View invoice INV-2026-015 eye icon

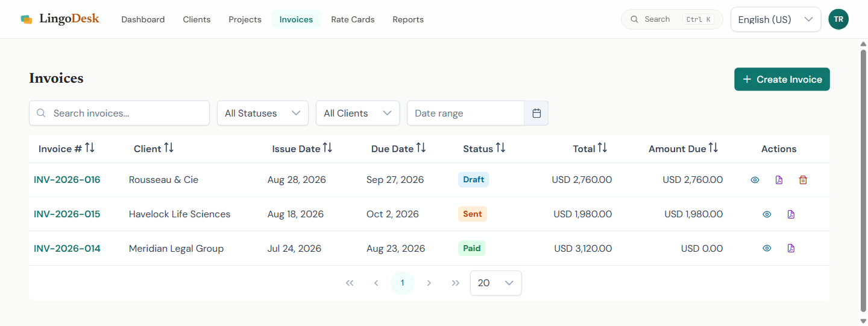tap(767, 214)
